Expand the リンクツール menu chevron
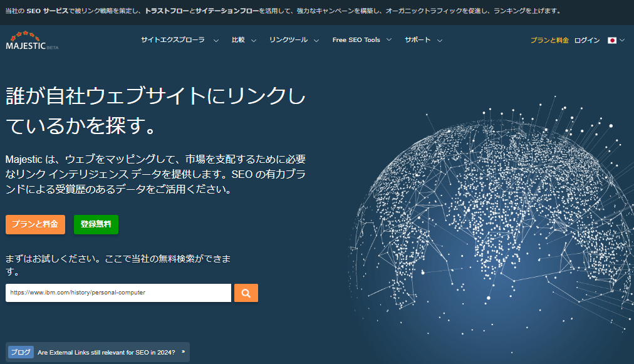Image resolution: width=634 pixels, height=364 pixels. [x=316, y=41]
